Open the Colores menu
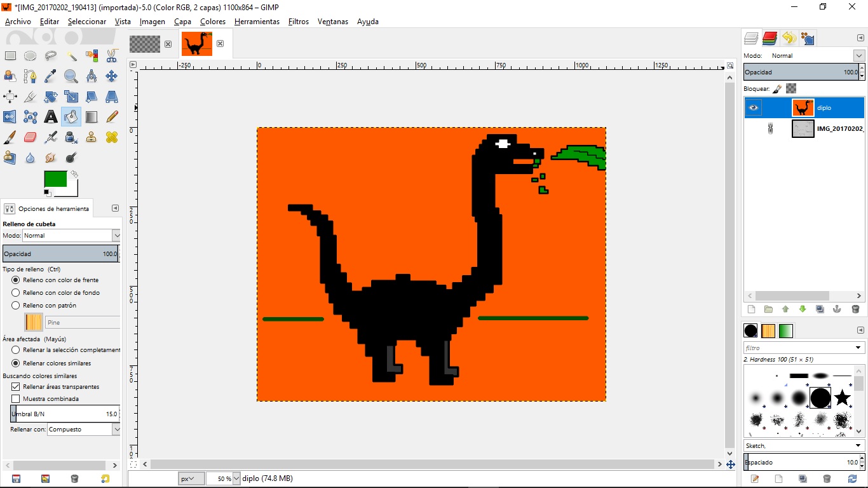This screenshot has width=868, height=488. (213, 22)
